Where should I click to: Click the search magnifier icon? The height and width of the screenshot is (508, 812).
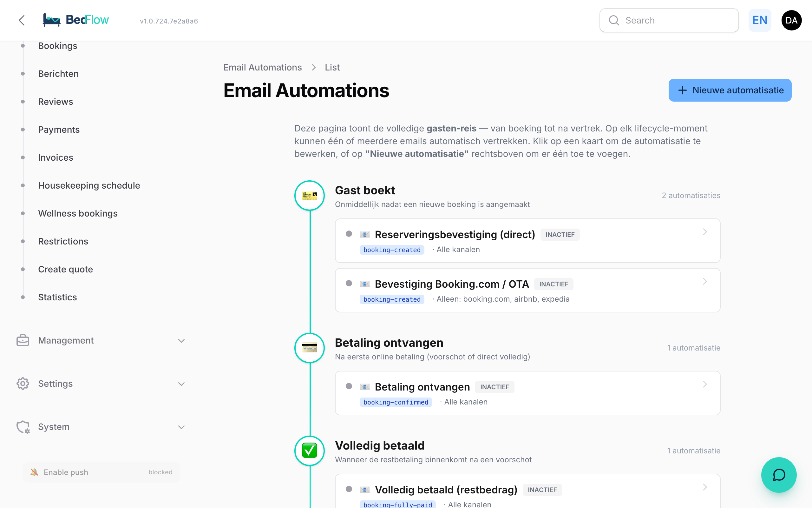pyautogui.click(x=614, y=21)
